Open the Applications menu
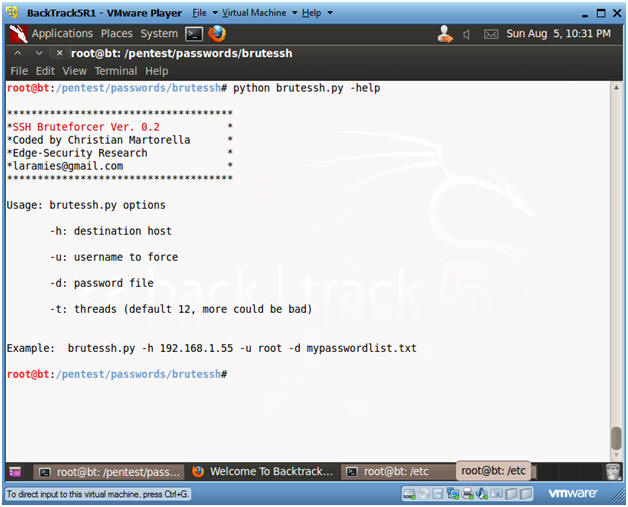Screen dimensions: 628x507 tap(62, 34)
